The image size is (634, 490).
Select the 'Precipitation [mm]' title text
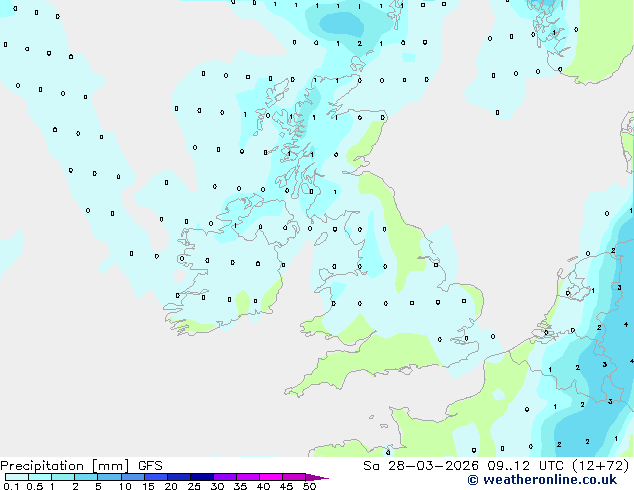(x=65, y=466)
